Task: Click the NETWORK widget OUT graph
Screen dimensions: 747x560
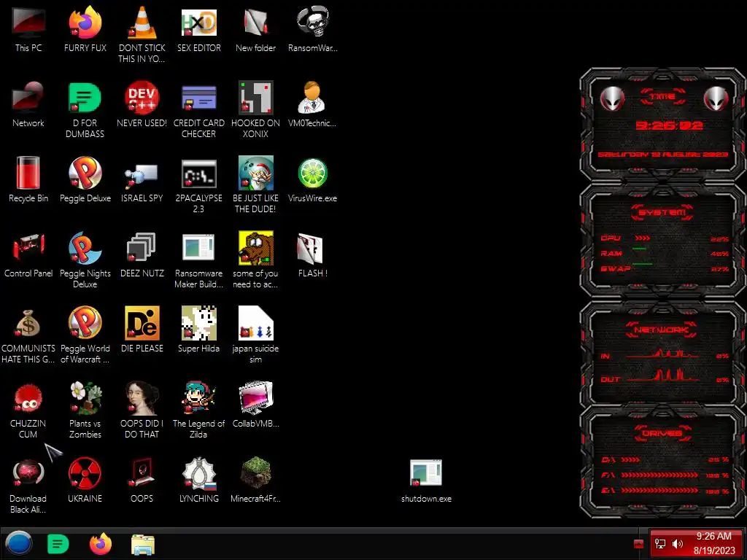Action: (x=663, y=376)
